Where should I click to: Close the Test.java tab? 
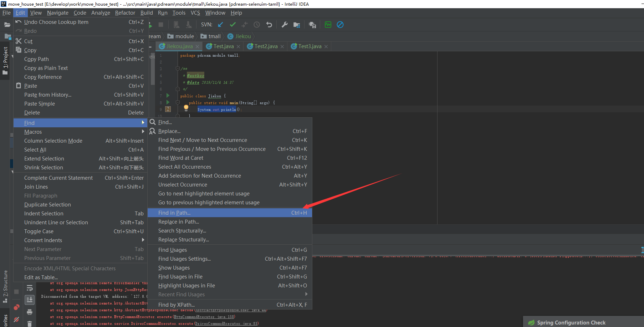(x=238, y=47)
